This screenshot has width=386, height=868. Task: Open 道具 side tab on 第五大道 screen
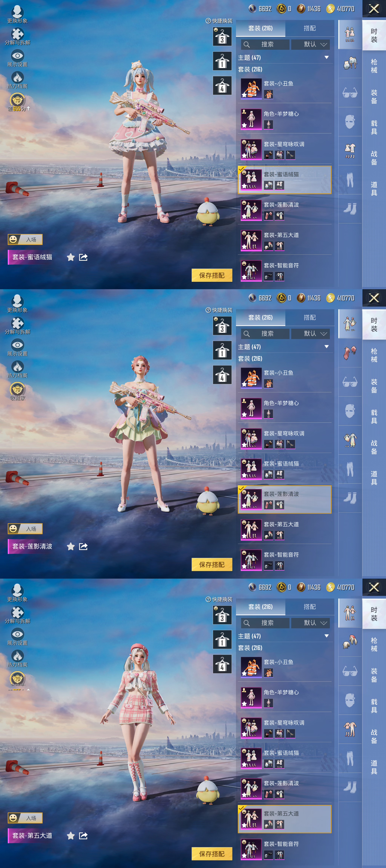374,767
